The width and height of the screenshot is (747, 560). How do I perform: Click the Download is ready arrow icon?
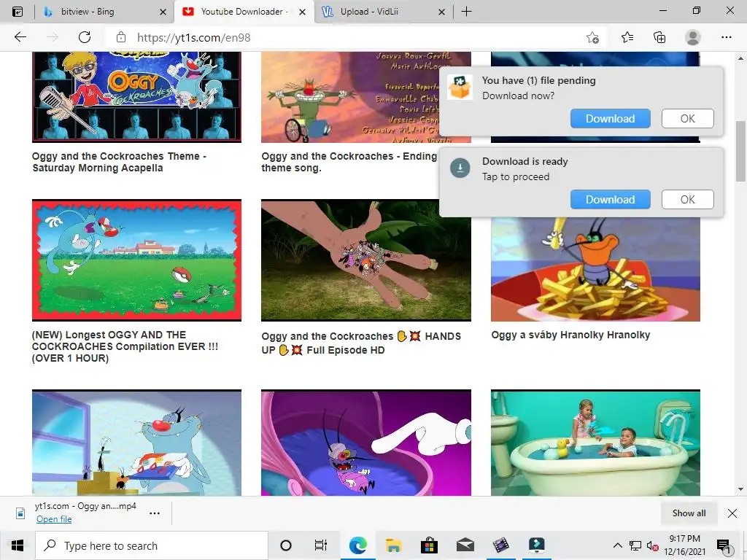460,168
